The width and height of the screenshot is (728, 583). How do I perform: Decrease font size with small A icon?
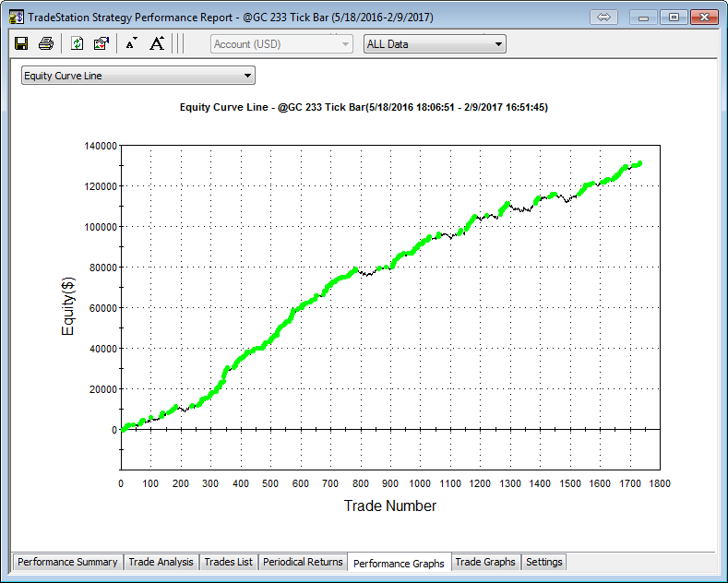(x=131, y=43)
